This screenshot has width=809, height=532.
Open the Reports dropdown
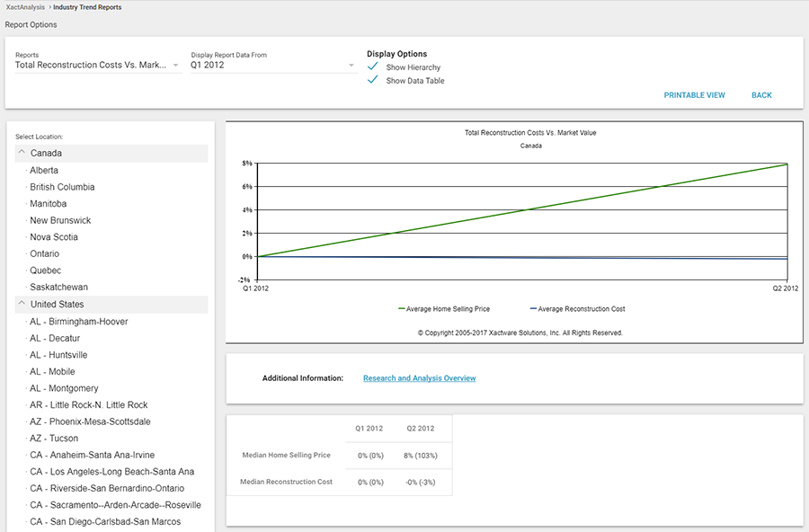click(97, 66)
